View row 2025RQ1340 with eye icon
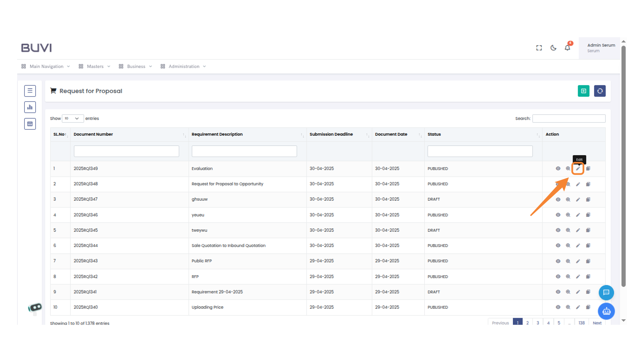 (x=558, y=307)
